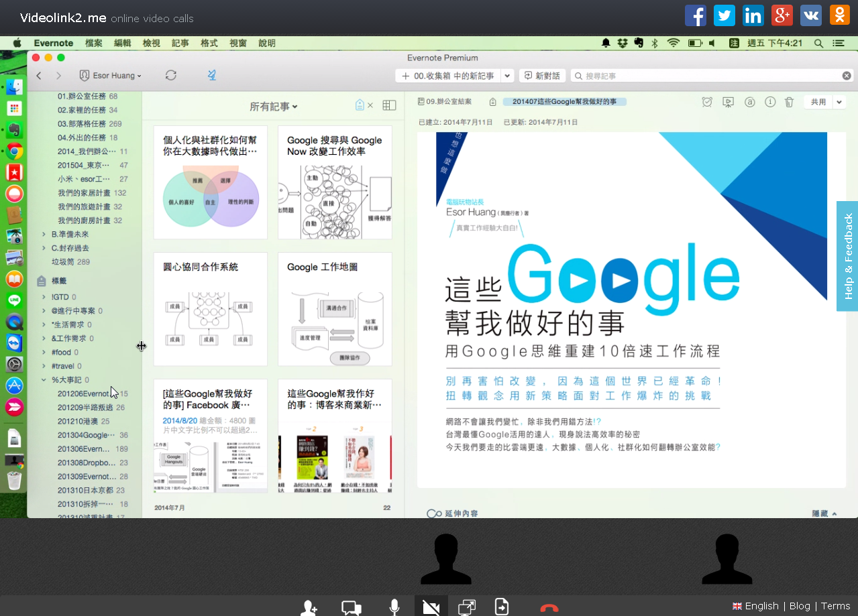Collapse the %大事記 tag
Image resolution: width=858 pixels, height=616 pixels.
click(x=44, y=379)
